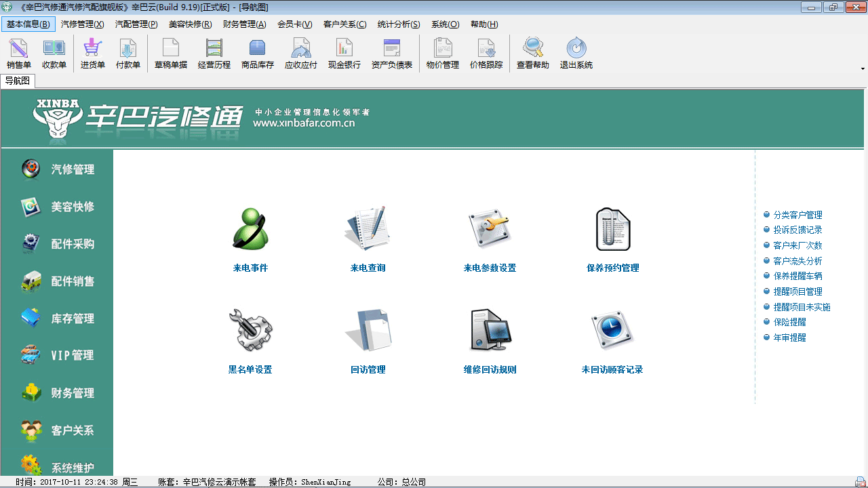Viewport: 868px width, 488px height.
Task: Click the www.xinbafar.com.cn website address
Action: 304,123
